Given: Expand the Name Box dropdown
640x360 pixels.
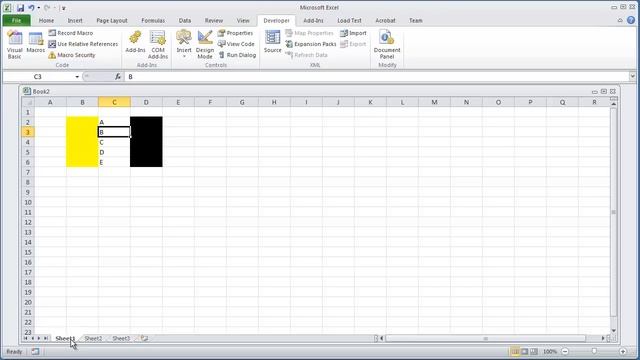Looking at the screenshot, I should [77, 77].
